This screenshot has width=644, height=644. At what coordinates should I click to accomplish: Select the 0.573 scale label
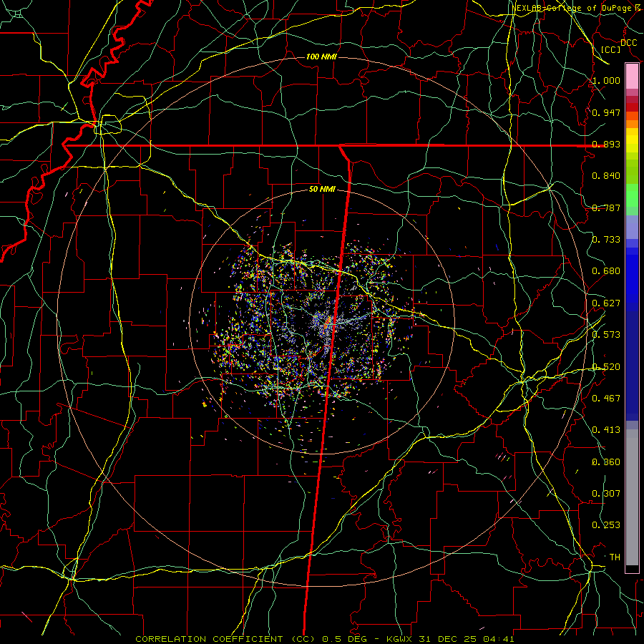pos(606,334)
